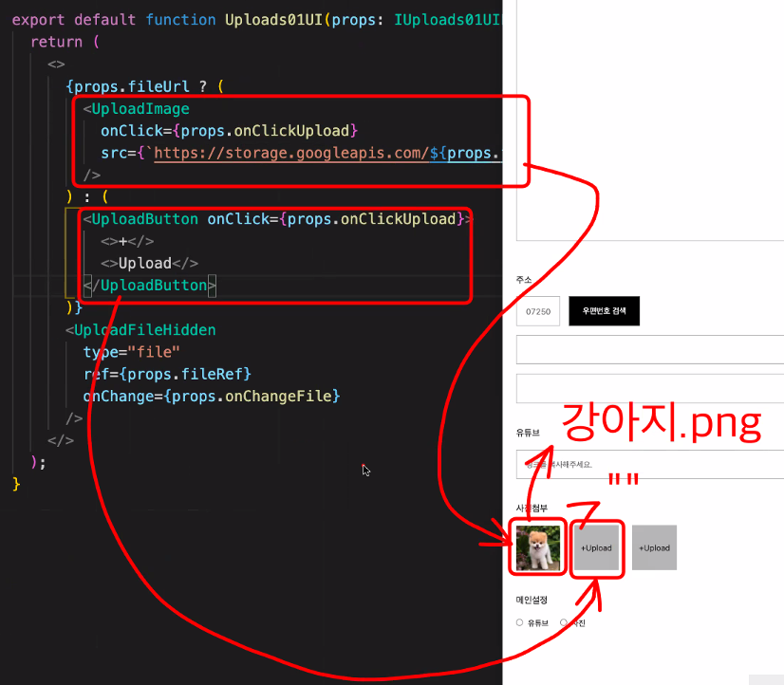
Task: Click the large content text area at top
Action: tap(650, 120)
